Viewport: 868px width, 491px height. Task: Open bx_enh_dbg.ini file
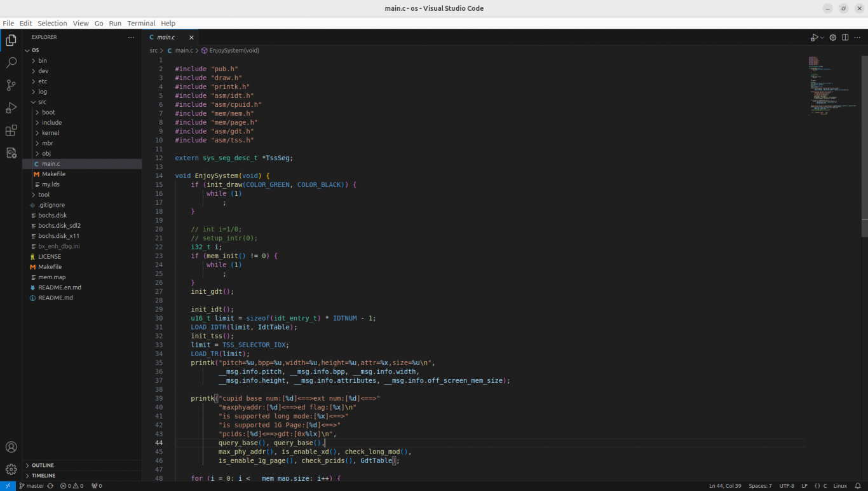click(82, 246)
